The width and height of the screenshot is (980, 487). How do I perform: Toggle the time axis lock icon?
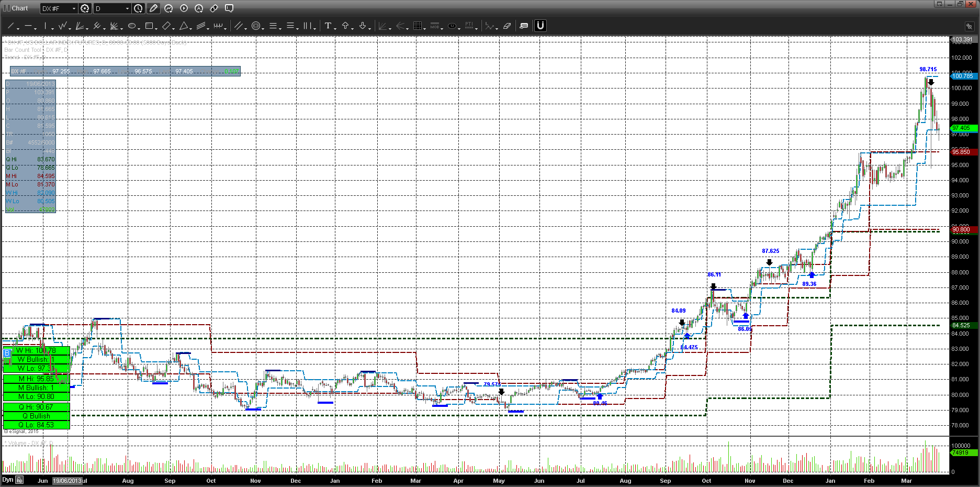(19, 480)
